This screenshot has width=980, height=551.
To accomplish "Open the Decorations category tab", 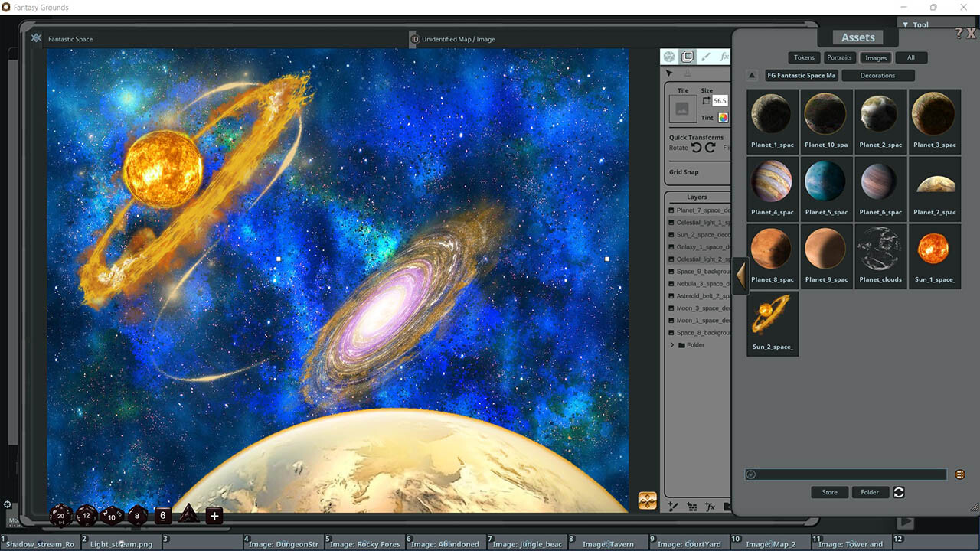I will point(877,75).
